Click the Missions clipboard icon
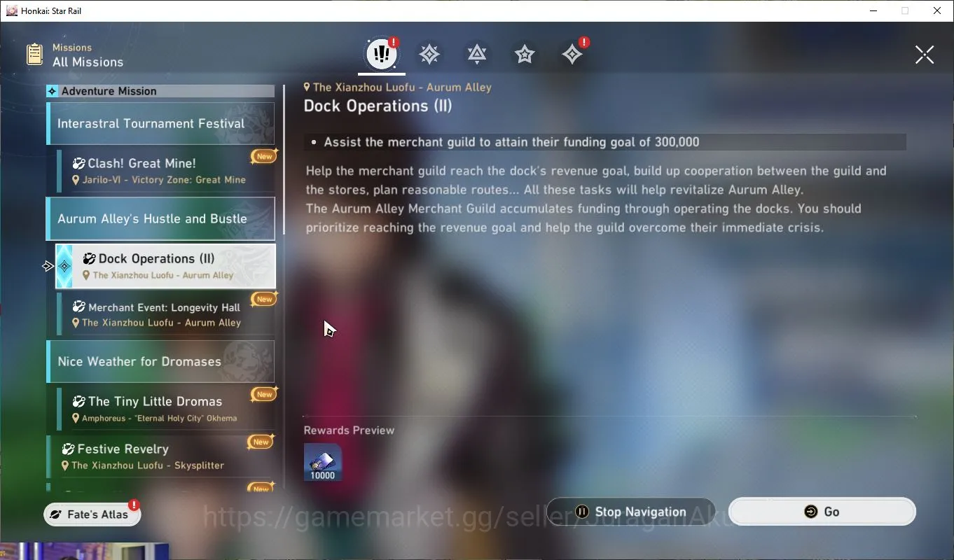Viewport: 954px width, 560px height. pyautogui.click(x=34, y=55)
